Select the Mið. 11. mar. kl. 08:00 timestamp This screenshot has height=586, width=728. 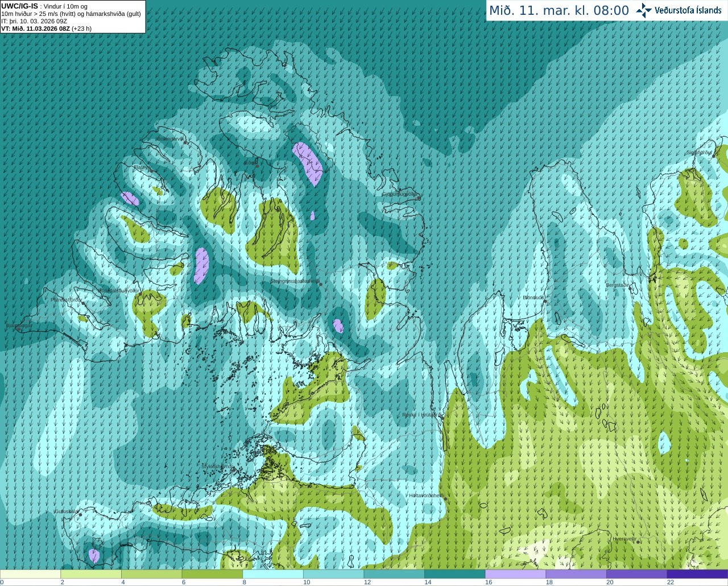point(559,11)
